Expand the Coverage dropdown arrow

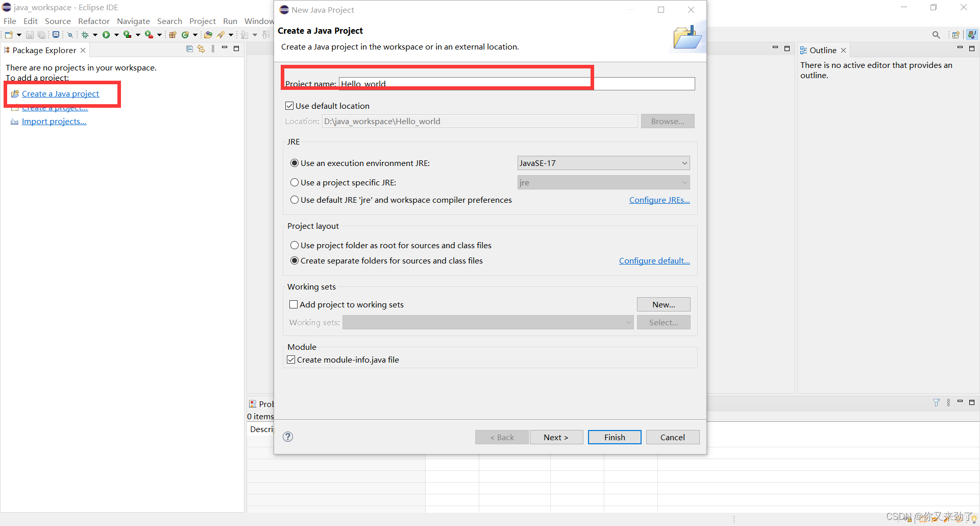coord(138,35)
